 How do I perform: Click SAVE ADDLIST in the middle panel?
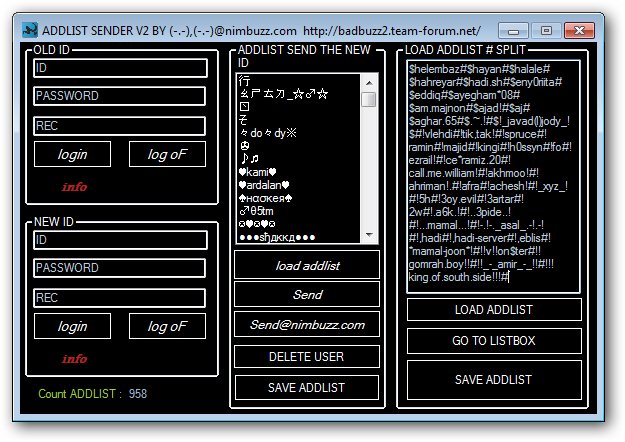pyautogui.click(x=307, y=387)
